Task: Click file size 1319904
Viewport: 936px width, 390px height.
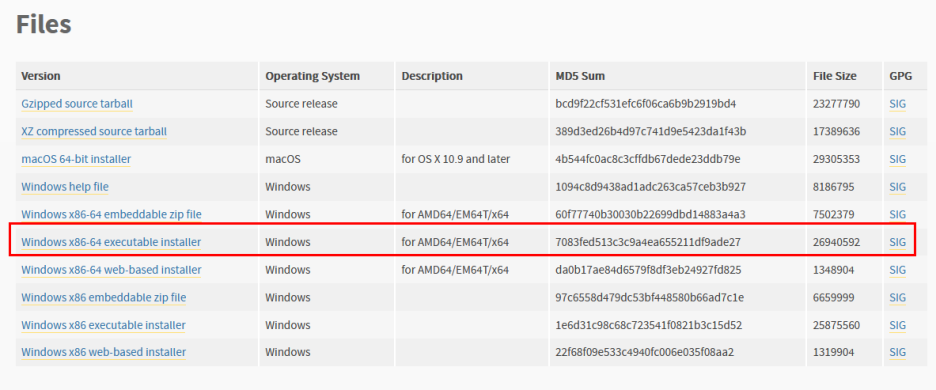Action: pos(833,353)
